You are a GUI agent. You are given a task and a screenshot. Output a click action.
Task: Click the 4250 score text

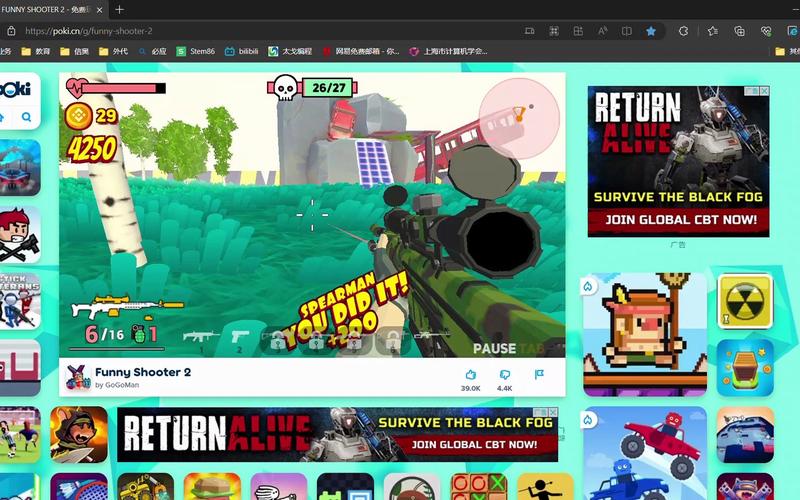point(92,149)
